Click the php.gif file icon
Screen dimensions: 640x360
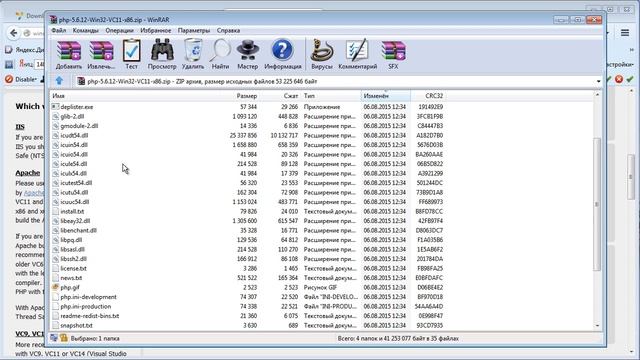(55, 287)
